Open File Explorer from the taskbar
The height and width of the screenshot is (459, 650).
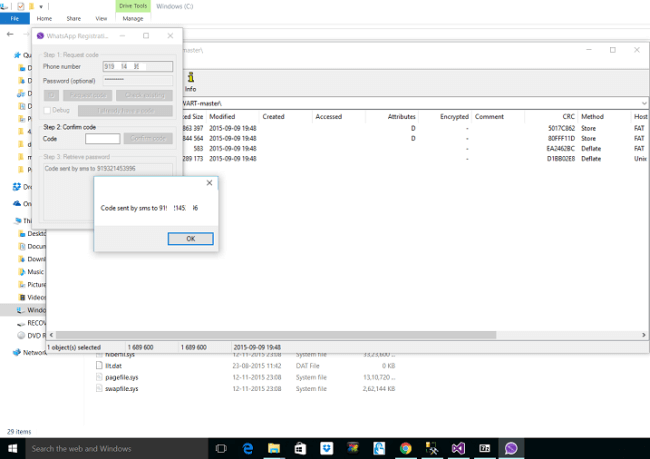[274, 448]
